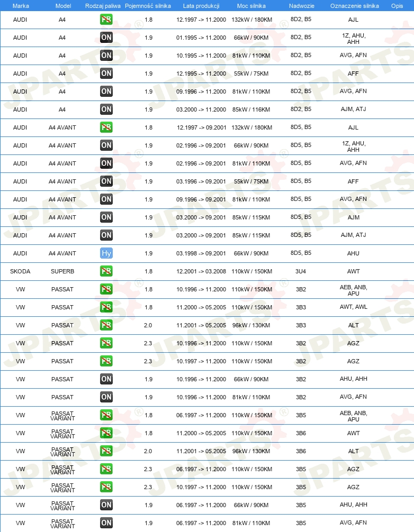414x532 pixels.
Task: Click the Lata produkcji column header
Action: point(201,6)
